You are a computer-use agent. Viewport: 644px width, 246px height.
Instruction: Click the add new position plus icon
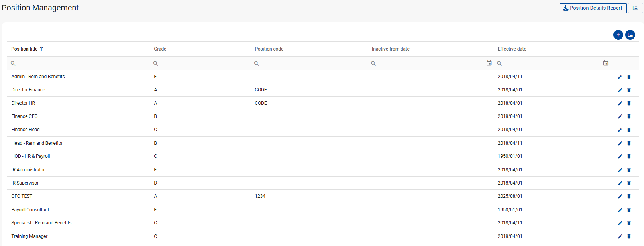pyautogui.click(x=618, y=35)
